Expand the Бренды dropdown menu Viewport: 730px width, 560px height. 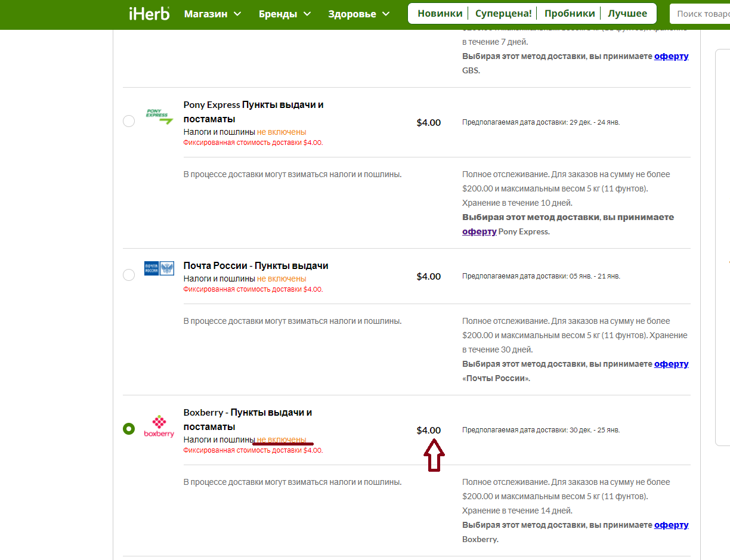285,14
